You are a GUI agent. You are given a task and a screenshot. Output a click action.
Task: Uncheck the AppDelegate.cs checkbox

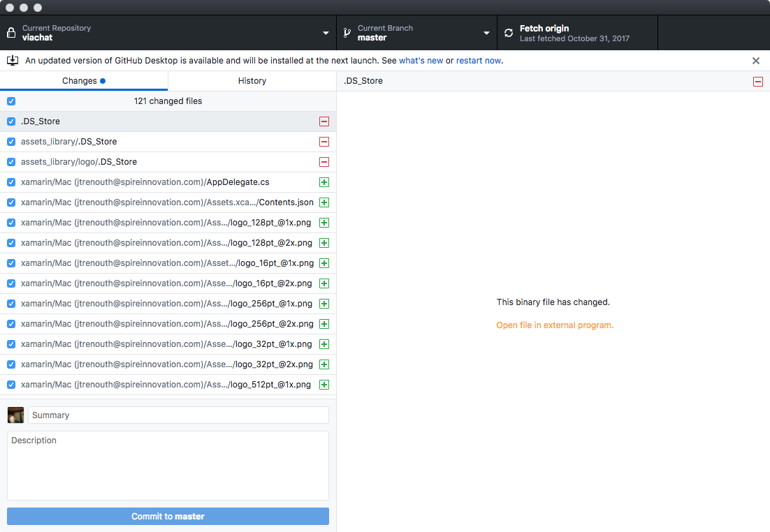tap(11, 182)
